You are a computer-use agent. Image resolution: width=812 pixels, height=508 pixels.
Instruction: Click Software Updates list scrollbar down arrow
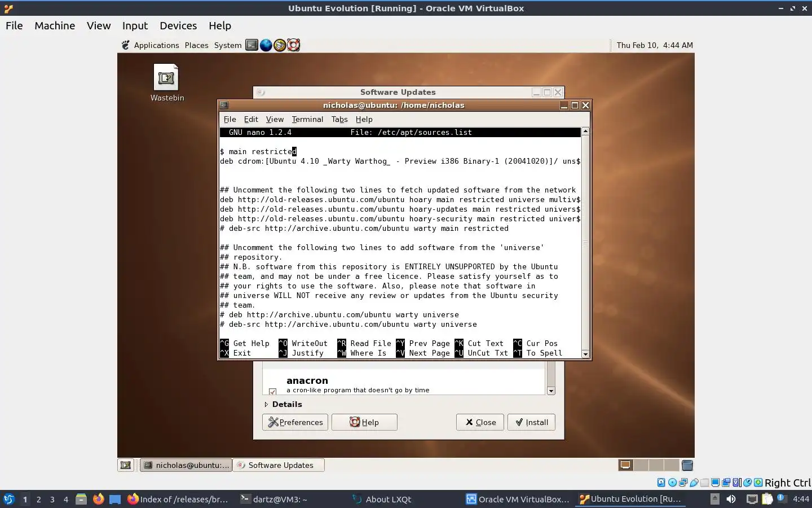pyautogui.click(x=551, y=391)
